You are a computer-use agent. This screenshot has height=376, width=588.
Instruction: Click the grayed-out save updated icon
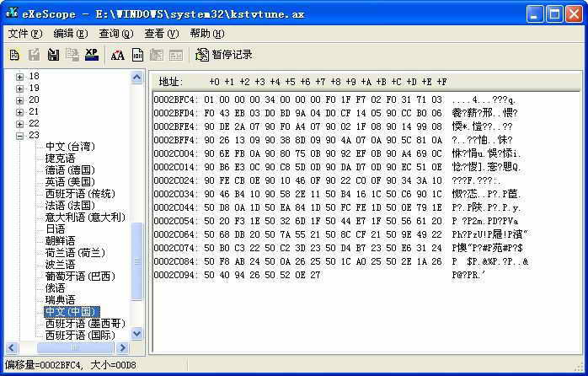(34, 55)
